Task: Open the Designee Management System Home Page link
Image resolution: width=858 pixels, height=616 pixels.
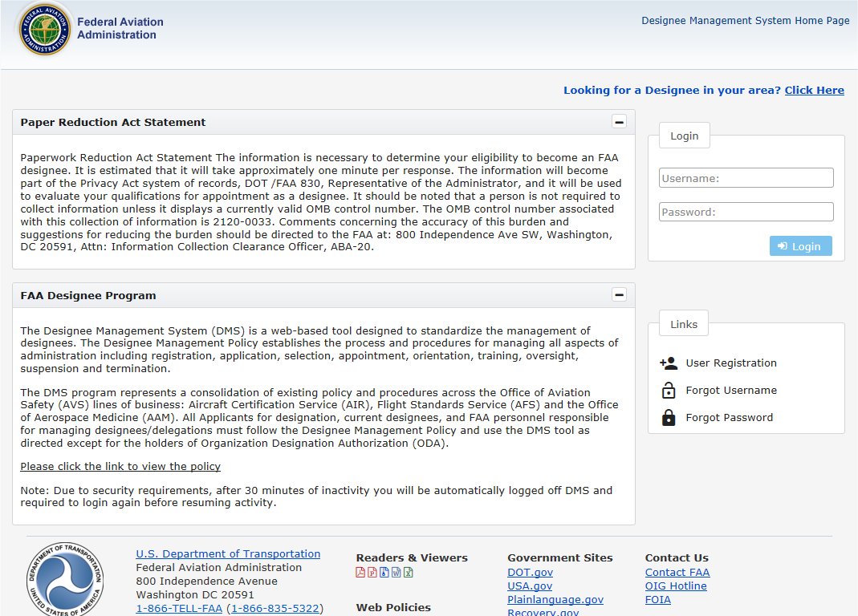Action: pos(746,20)
